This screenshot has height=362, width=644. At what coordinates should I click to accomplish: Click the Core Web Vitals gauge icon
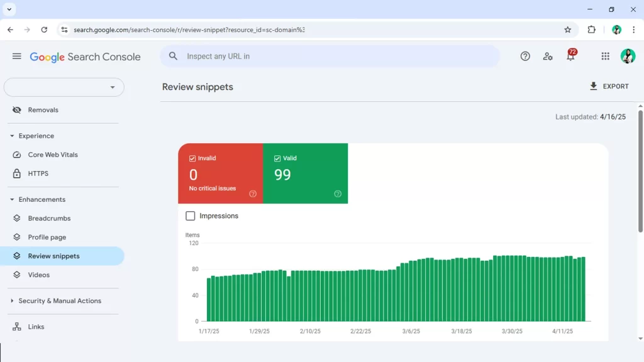(x=17, y=155)
